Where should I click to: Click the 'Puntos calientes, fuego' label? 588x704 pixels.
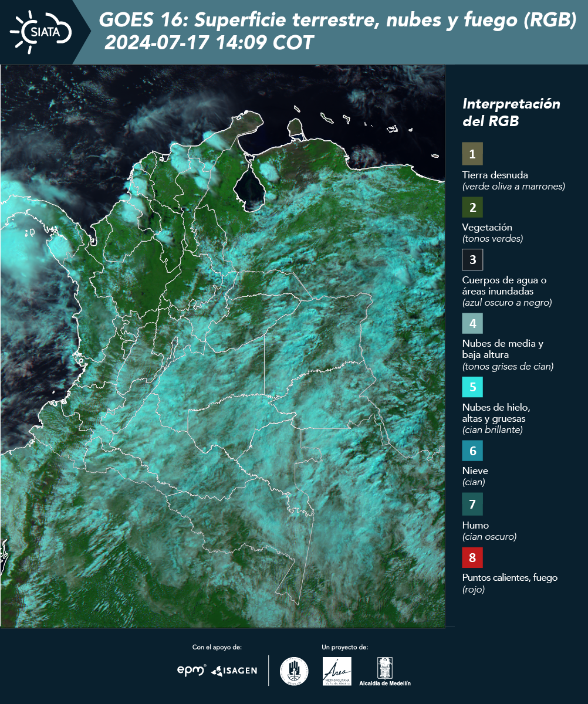coord(510,578)
